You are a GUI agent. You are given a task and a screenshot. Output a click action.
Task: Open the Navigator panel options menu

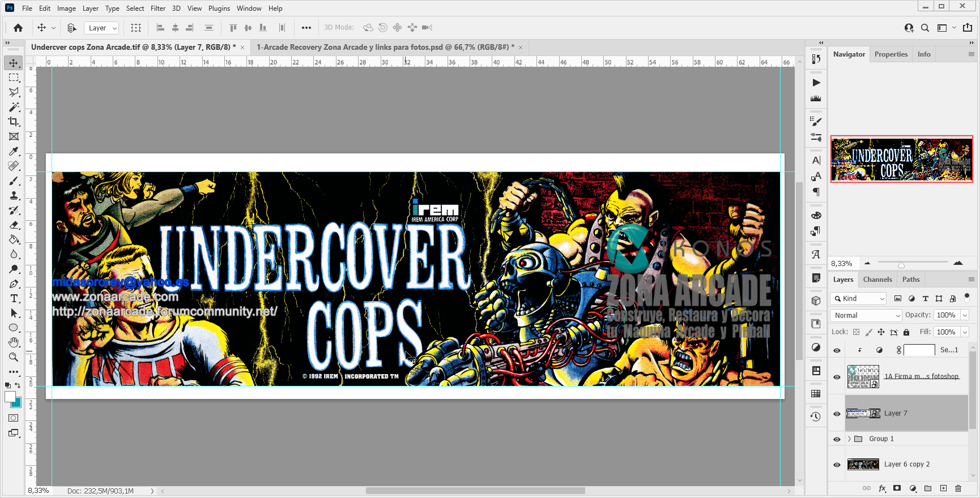click(x=971, y=54)
